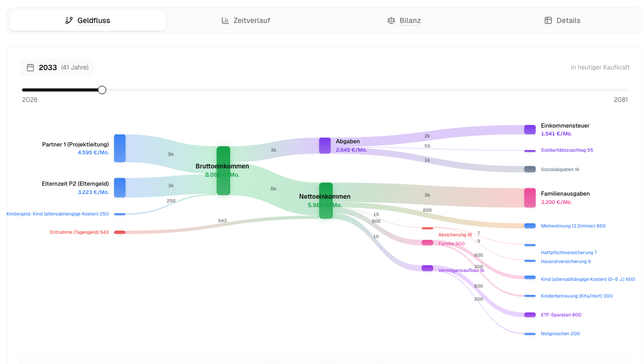The width and height of the screenshot is (644, 364).
Task: Click the Einkommensteuer purple node
Action: point(530,130)
